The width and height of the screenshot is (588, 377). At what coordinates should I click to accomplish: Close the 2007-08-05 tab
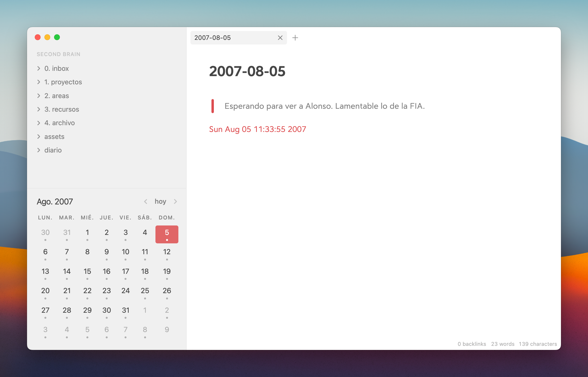point(280,38)
